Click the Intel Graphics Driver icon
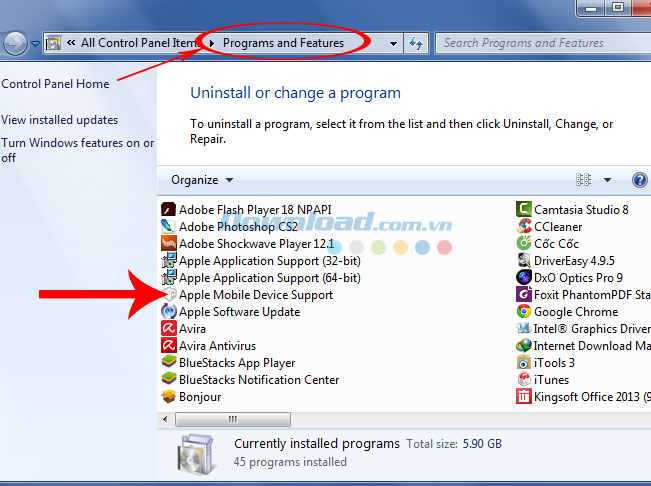Screen dimensions: 651x486 coord(524,328)
